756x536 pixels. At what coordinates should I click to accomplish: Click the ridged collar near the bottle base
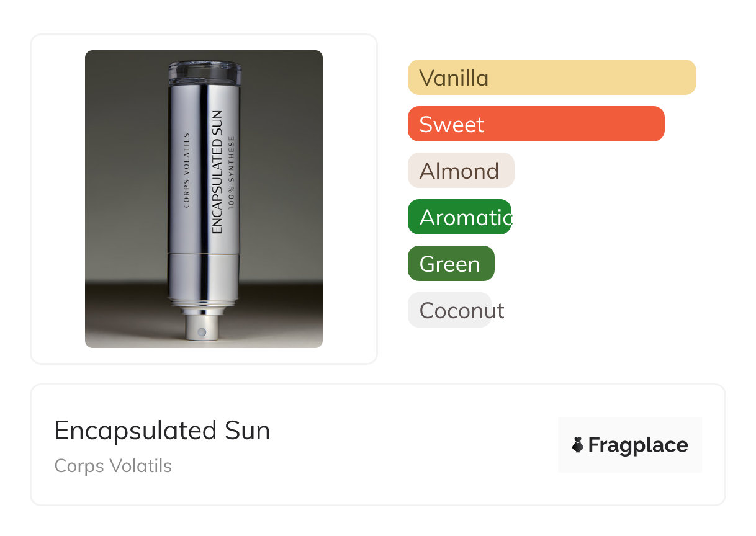[x=203, y=304]
